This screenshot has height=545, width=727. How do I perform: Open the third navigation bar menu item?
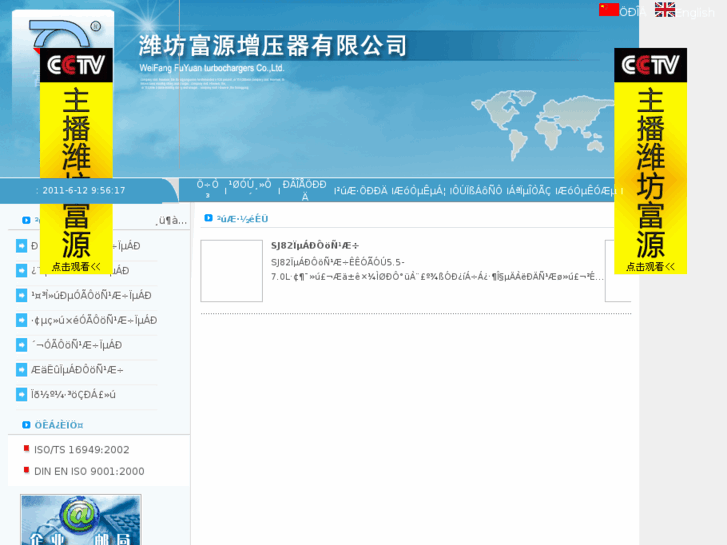[305, 190]
